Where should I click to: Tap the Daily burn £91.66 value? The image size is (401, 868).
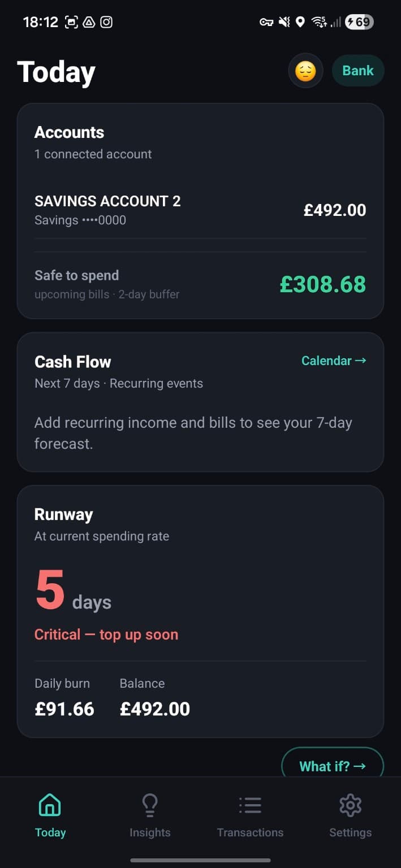[64, 709]
